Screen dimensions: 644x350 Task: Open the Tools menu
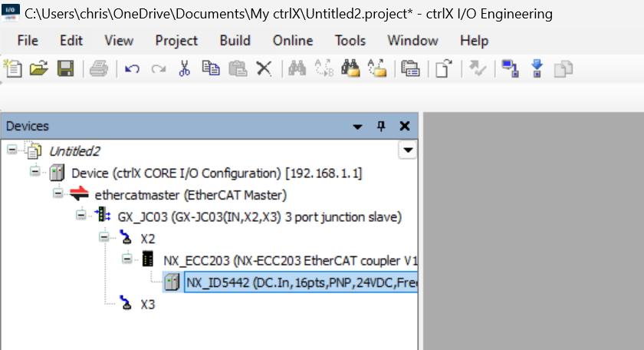pyautogui.click(x=350, y=41)
